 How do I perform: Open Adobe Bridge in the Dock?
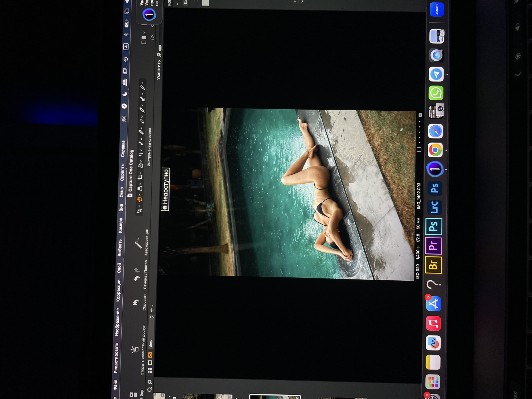click(433, 265)
